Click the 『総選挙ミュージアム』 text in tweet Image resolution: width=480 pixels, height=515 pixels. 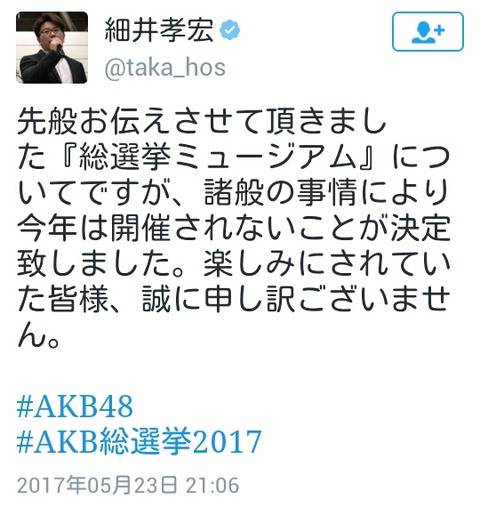[x=217, y=156]
